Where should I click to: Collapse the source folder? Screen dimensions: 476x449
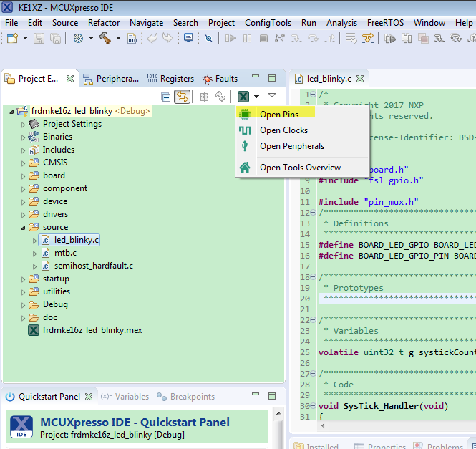23,228
